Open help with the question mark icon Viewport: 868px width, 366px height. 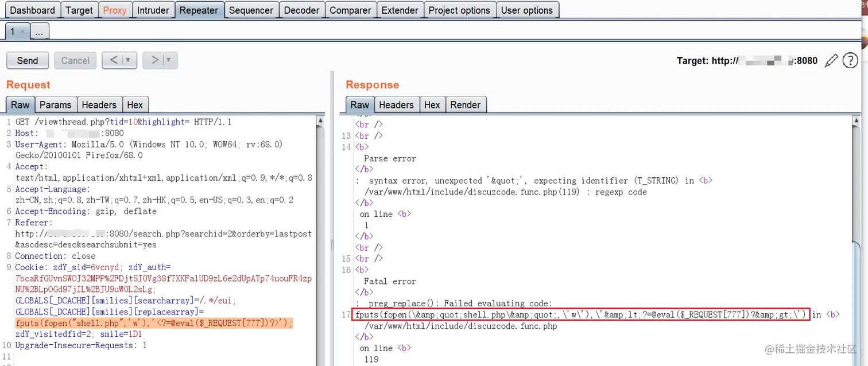coord(850,60)
